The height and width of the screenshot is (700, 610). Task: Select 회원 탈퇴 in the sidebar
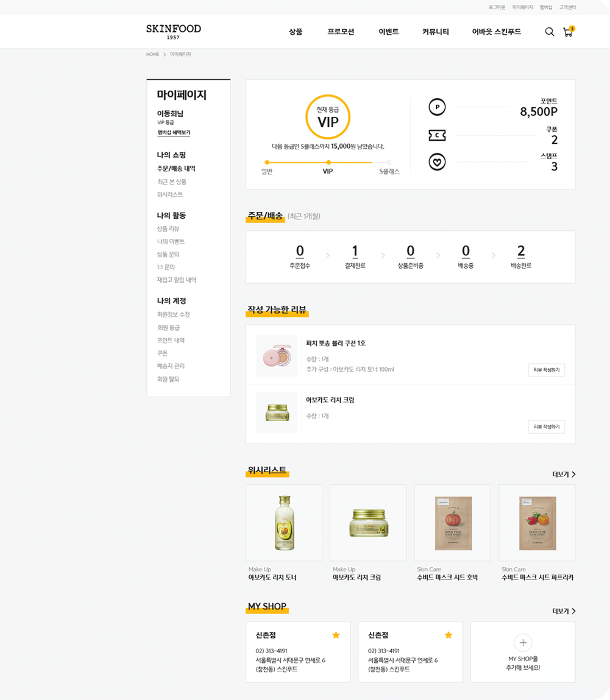click(x=168, y=379)
